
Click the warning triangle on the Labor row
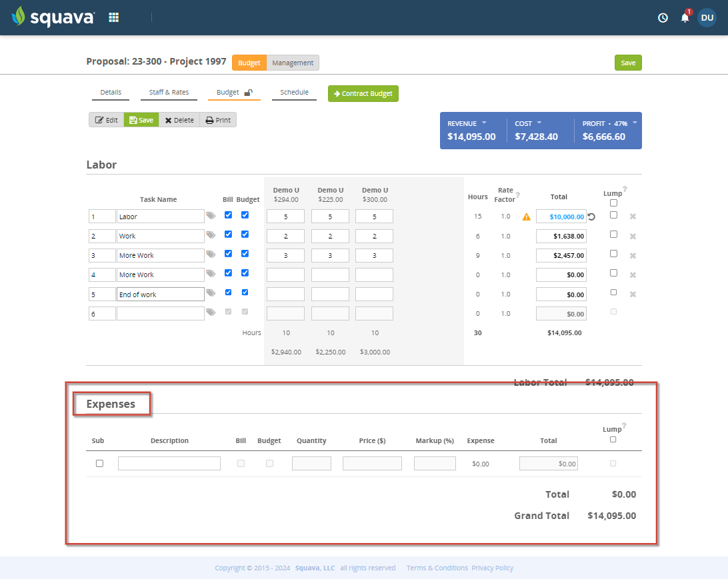pyautogui.click(x=526, y=216)
